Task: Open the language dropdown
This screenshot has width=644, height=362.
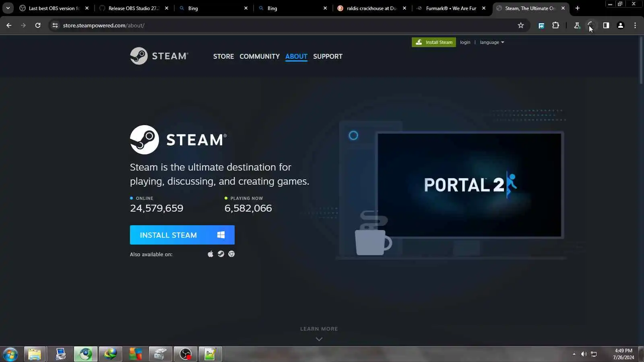Action: click(x=492, y=42)
